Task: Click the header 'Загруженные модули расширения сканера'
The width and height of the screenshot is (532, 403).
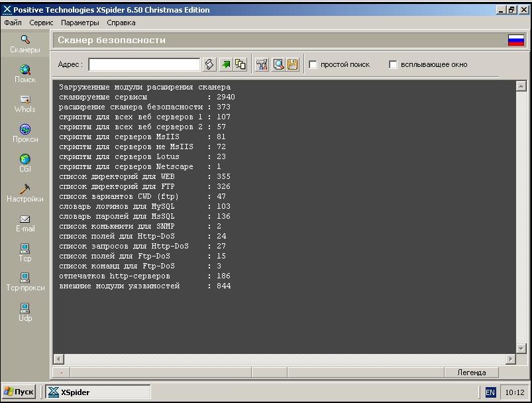Action: coord(144,87)
